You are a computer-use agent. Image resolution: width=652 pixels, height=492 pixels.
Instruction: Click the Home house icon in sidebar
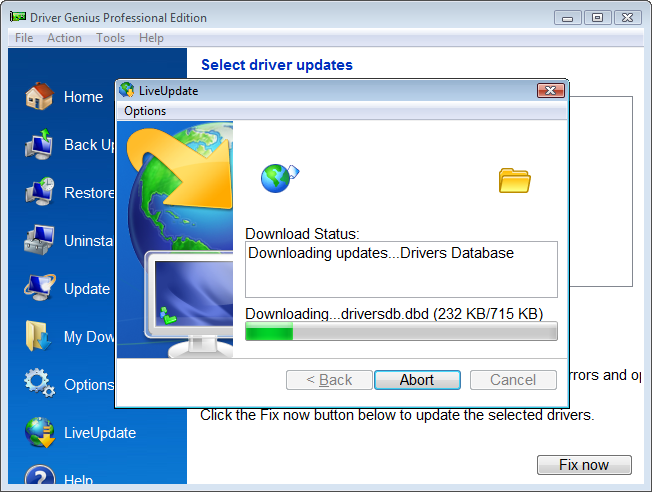[x=40, y=96]
